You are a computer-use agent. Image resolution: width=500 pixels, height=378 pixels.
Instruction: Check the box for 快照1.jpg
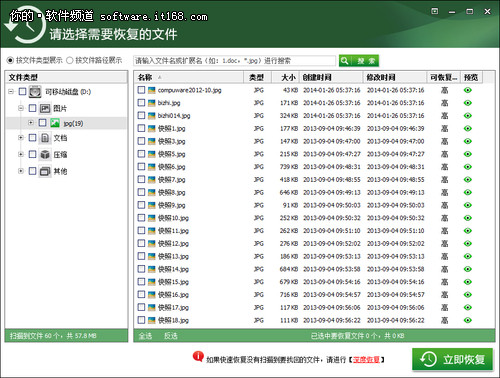pos(141,128)
